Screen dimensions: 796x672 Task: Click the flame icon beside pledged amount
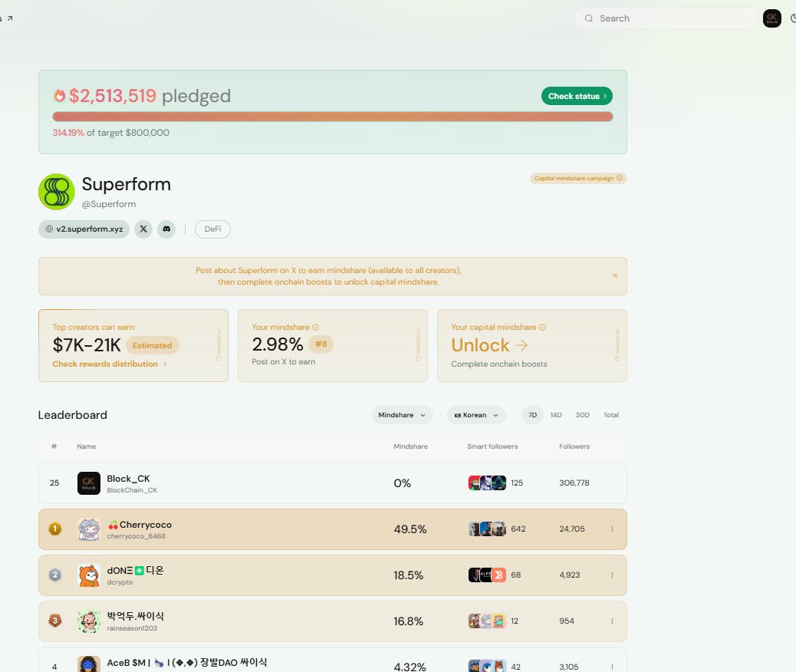click(x=60, y=95)
